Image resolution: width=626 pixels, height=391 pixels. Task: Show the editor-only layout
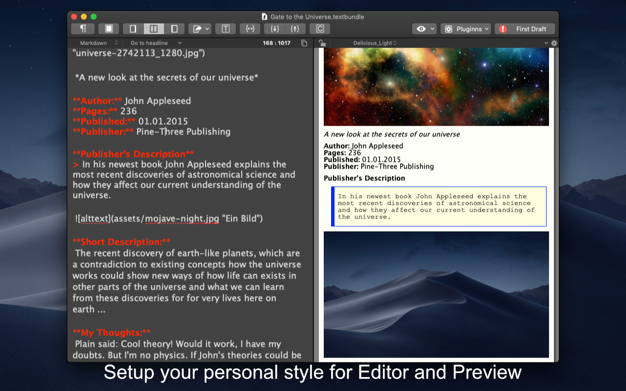pyautogui.click(x=133, y=29)
